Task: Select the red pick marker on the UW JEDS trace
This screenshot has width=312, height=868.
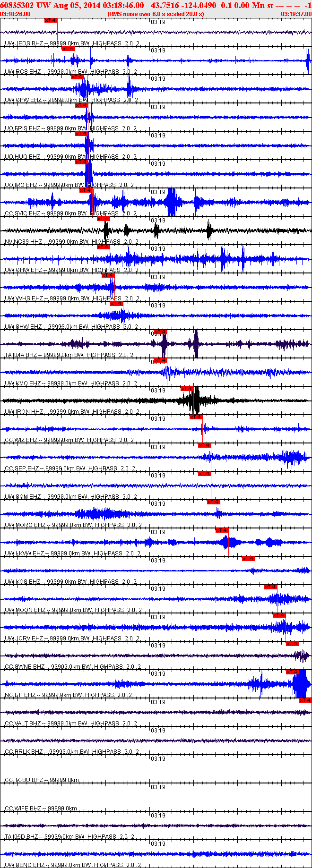Action: point(51,20)
